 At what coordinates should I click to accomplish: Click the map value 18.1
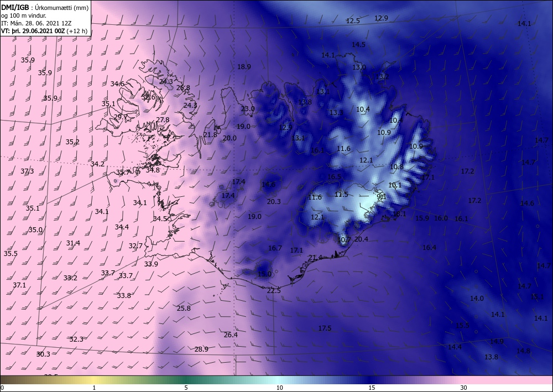pyautogui.click(x=399, y=213)
